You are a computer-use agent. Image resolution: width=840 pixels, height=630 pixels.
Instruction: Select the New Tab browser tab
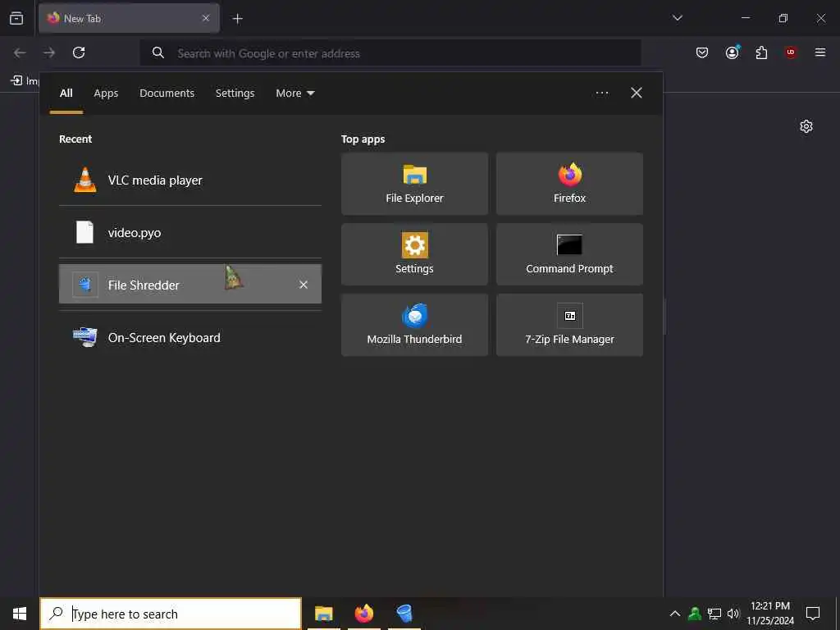point(129,18)
